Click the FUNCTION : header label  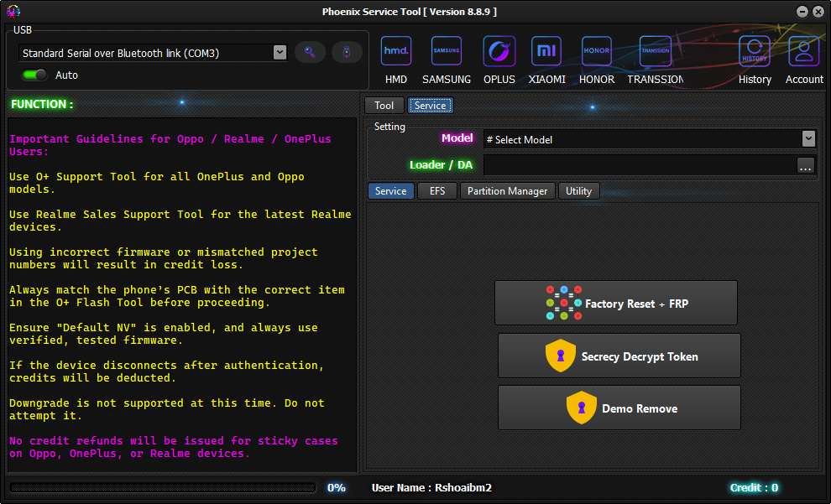(42, 104)
